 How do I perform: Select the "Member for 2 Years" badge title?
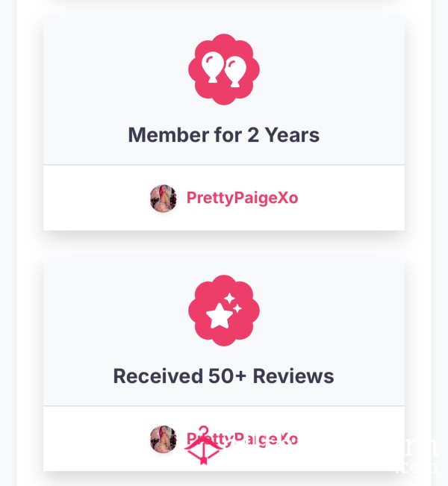coord(224,135)
